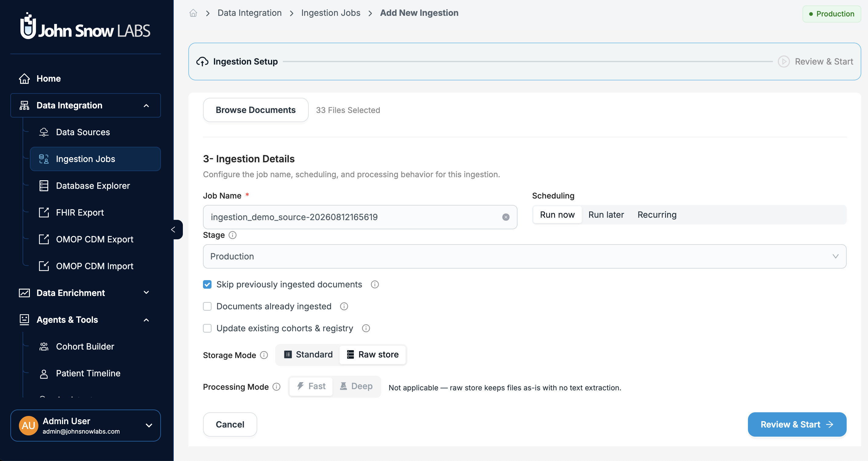Screen dimensions: 868x461
Task: Click the Review & Start blue button
Action: (x=797, y=425)
